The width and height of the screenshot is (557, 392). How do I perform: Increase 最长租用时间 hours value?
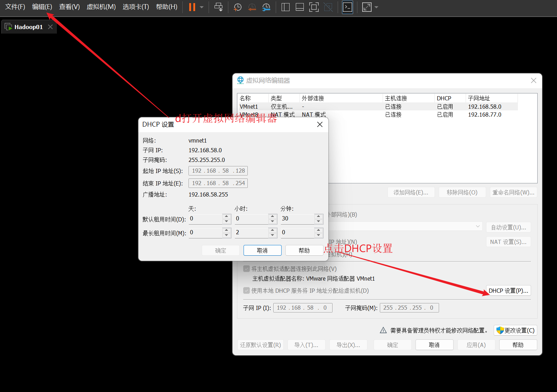coord(273,230)
